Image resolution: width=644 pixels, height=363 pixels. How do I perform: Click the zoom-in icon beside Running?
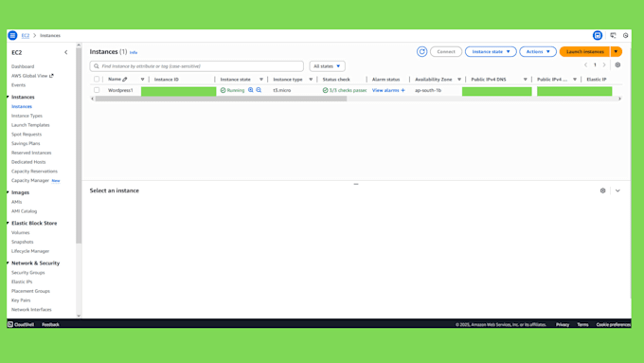[251, 90]
